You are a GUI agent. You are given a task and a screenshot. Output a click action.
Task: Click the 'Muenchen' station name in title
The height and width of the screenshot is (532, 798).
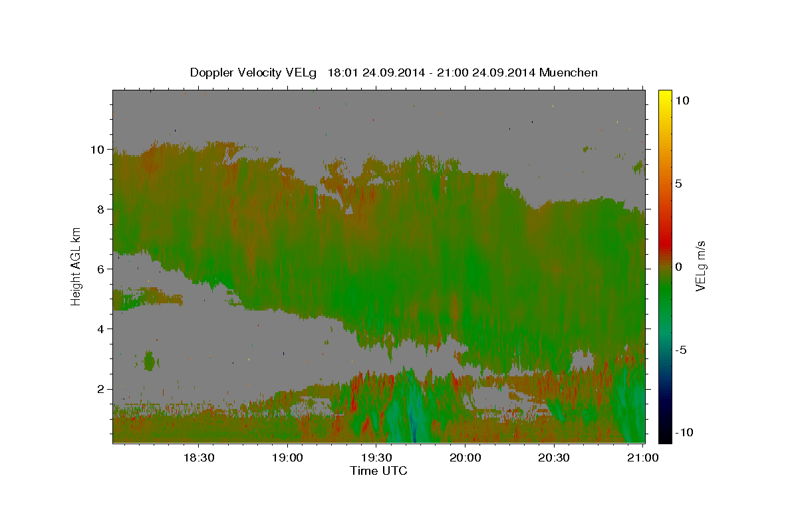[x=569, y=72]
